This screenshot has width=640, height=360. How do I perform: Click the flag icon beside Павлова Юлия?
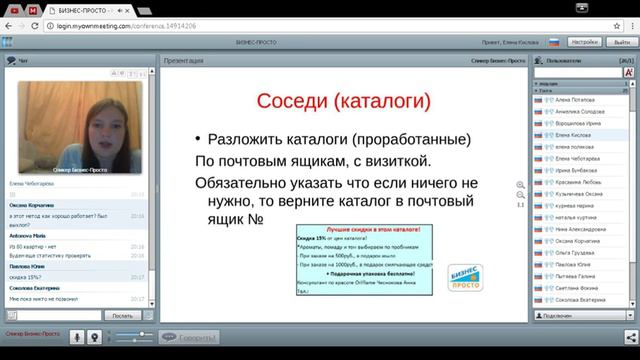click(x=538, y=264)
